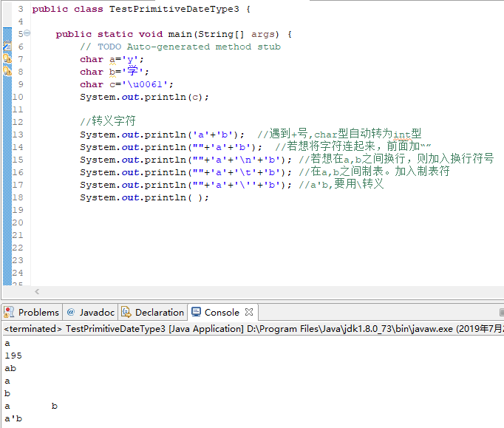Click variable b on line 8

pos(112,72)
